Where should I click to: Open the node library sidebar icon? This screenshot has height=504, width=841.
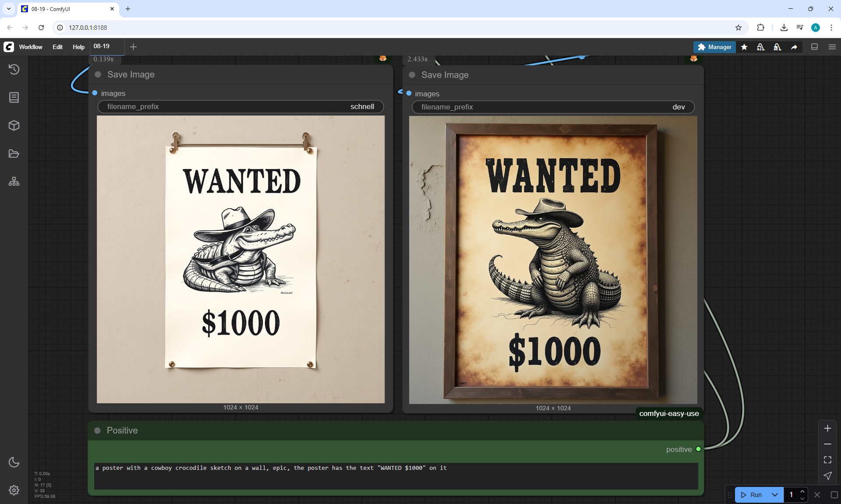(14, 97)
